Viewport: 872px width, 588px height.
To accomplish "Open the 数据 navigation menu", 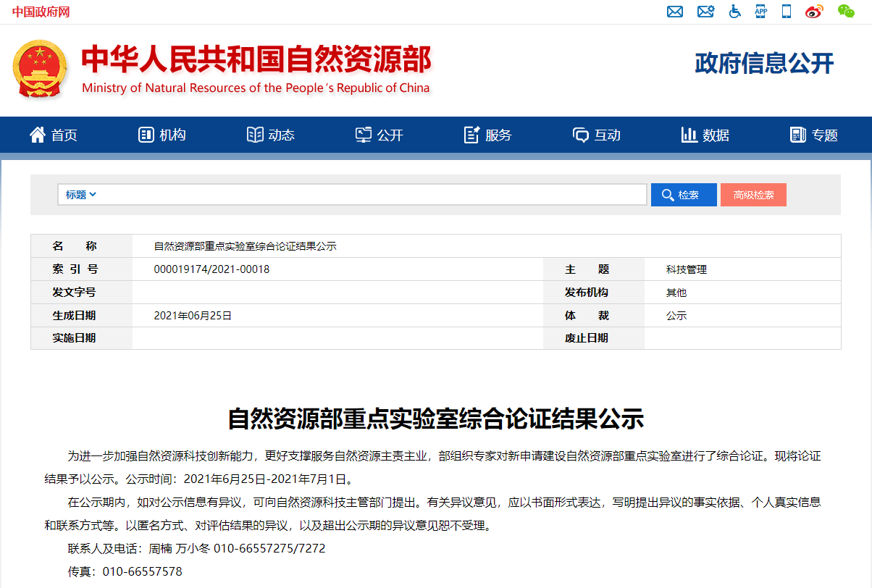I will coord(705,135).
